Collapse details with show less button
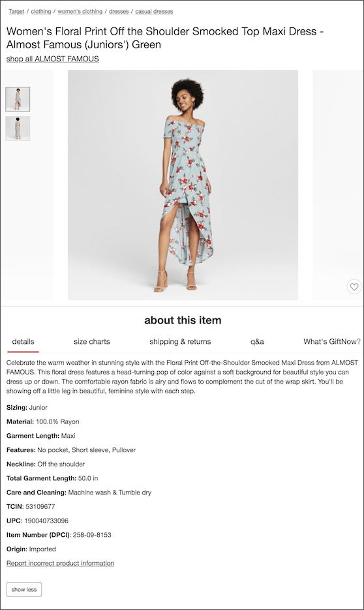Screen dimensions: 364x610 point(24,589)
